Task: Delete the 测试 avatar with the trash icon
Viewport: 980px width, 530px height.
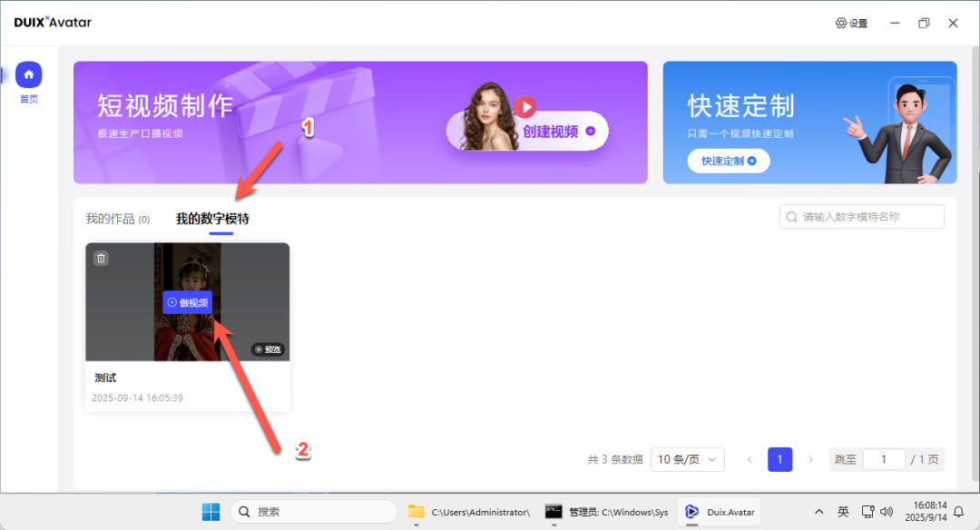Action: tap(101, 259)
